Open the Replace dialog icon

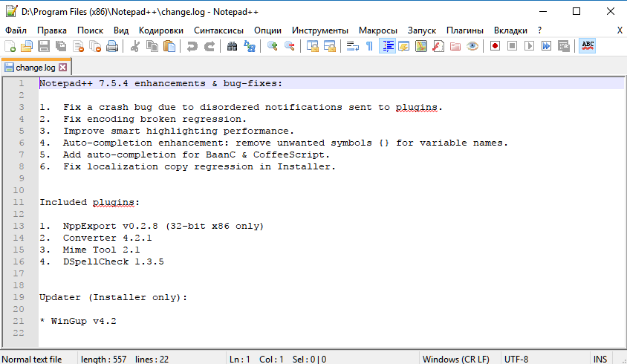(250, 46)
